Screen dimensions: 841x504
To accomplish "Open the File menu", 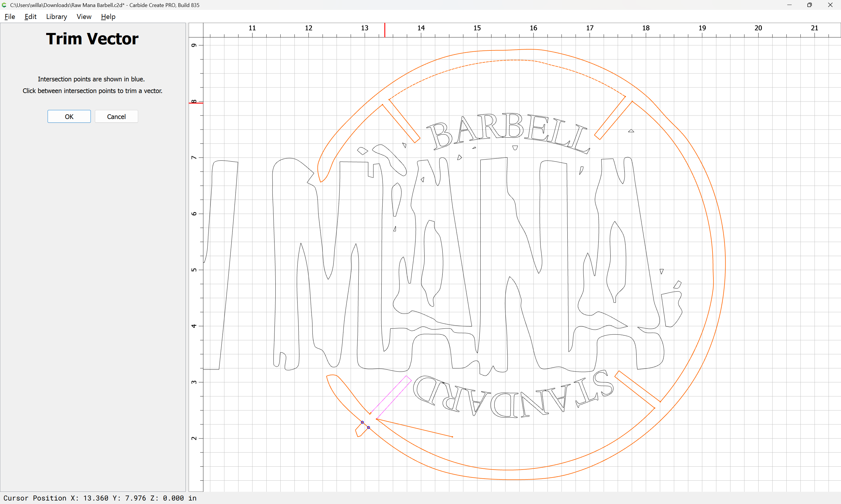I will [10, 17].
